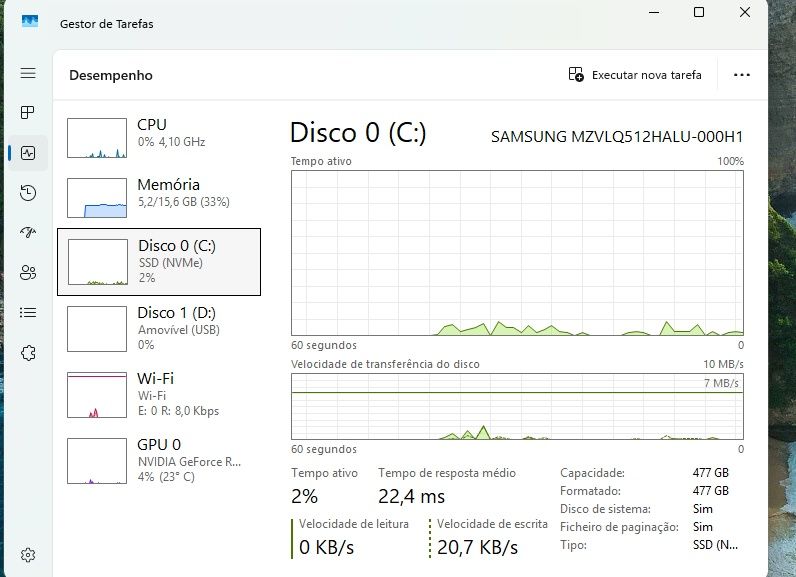Select the CPU performance item
This screenshot has height=577, width=796.
[158, 137]
